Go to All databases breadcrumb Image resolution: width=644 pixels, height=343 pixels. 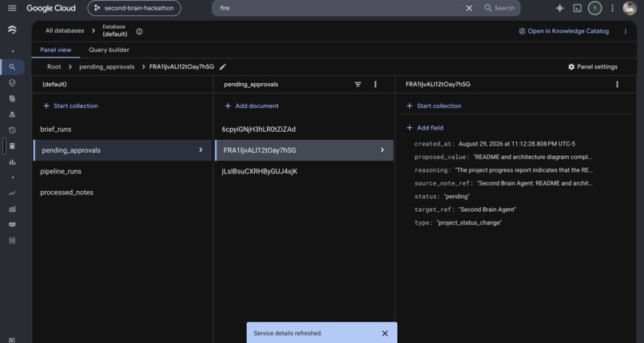65,31
